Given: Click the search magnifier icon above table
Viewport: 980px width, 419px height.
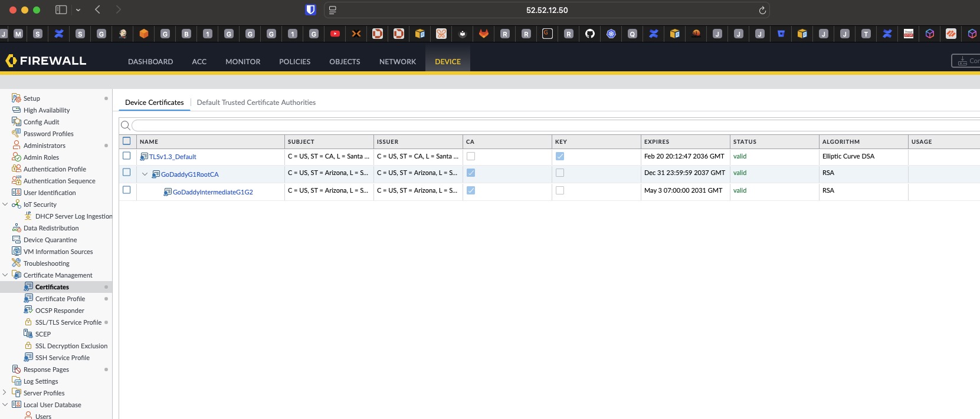Looking at the screenshot, I should click(x=125, y=126).
